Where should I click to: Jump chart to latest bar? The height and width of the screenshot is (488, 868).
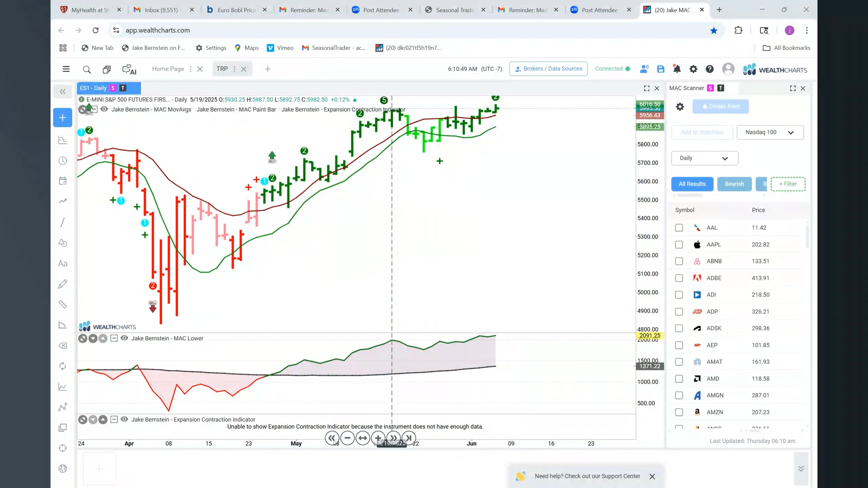click(x=409, y=438)
